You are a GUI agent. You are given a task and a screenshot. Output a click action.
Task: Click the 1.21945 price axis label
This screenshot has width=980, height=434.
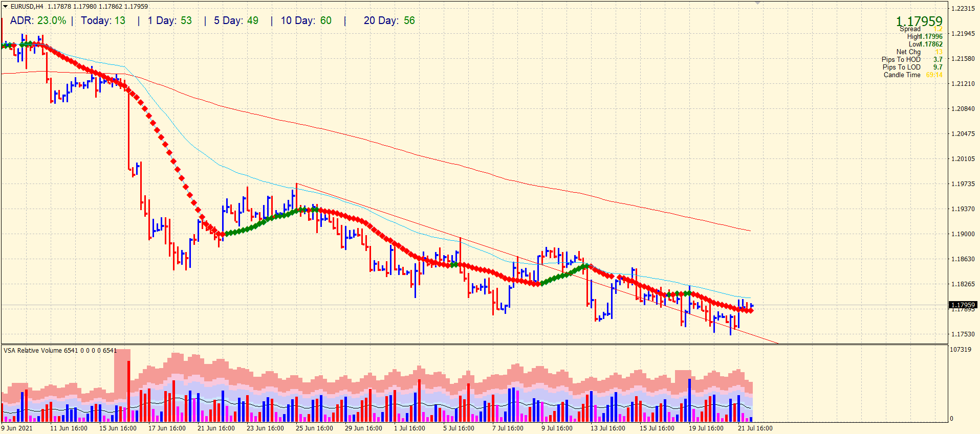pos(963,34)
